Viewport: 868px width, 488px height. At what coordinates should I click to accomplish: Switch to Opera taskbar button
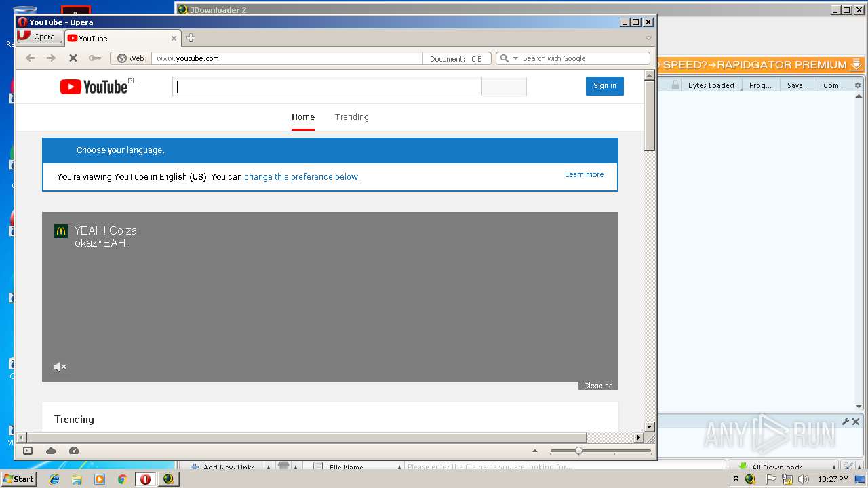point(145,479)
